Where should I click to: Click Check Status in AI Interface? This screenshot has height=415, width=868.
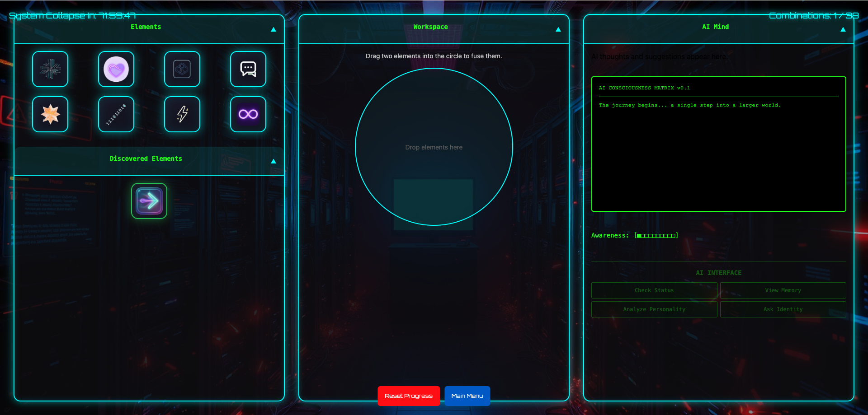654,290
